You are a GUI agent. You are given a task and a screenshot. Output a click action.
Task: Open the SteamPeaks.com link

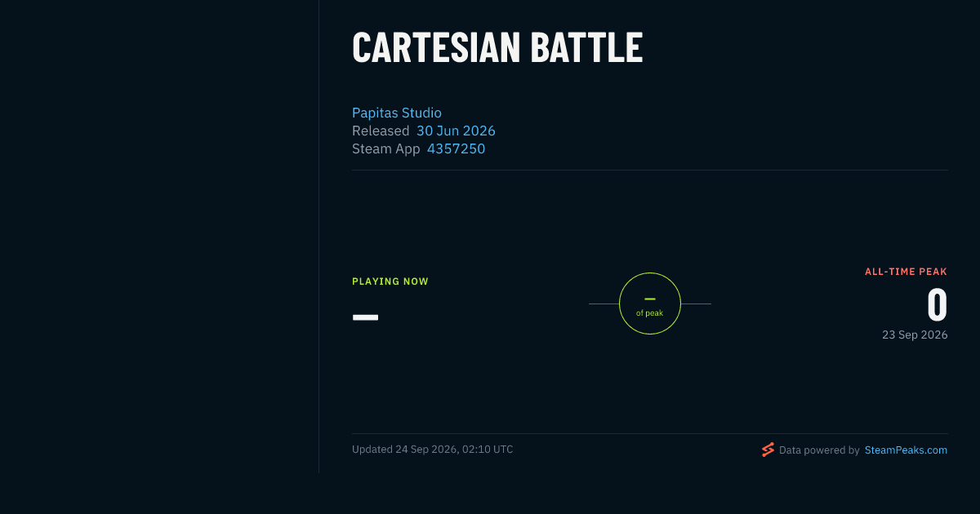pos(906,450)
